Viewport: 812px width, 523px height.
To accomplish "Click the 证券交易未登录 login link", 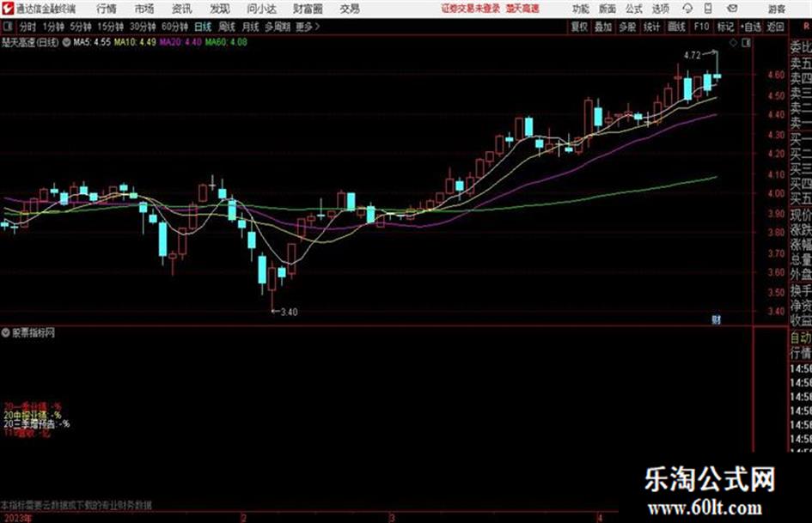I will click(x=471, y=9).
